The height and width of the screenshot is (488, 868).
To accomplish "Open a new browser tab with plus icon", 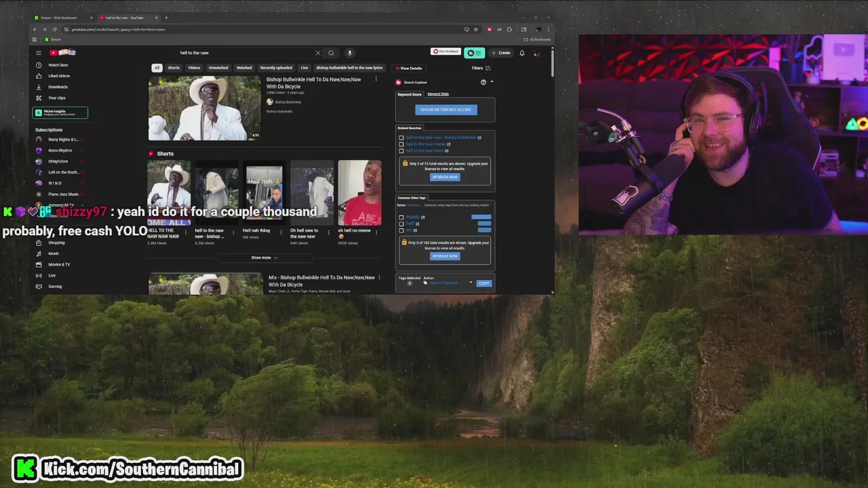I will pyautogui.click(x=166, y=18).
